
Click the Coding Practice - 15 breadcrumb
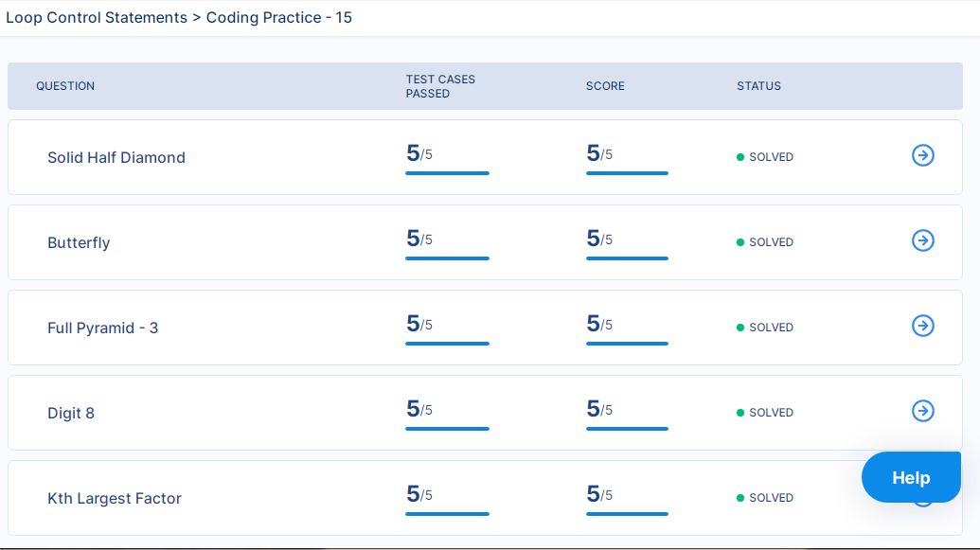coord(279,18)
